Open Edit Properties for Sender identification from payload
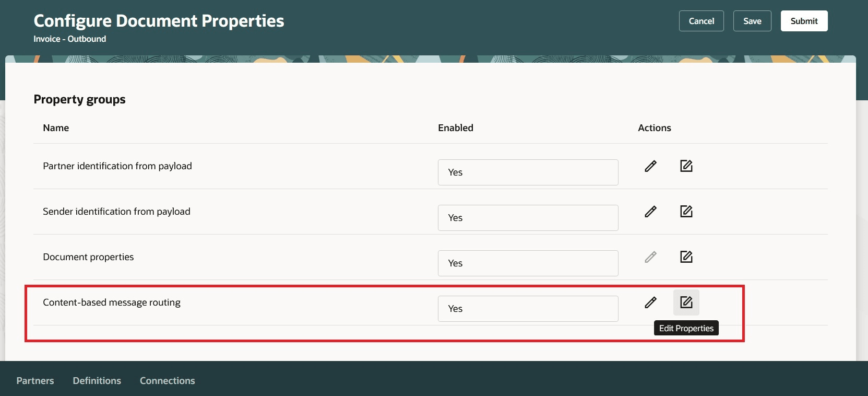 click(686, 212)
